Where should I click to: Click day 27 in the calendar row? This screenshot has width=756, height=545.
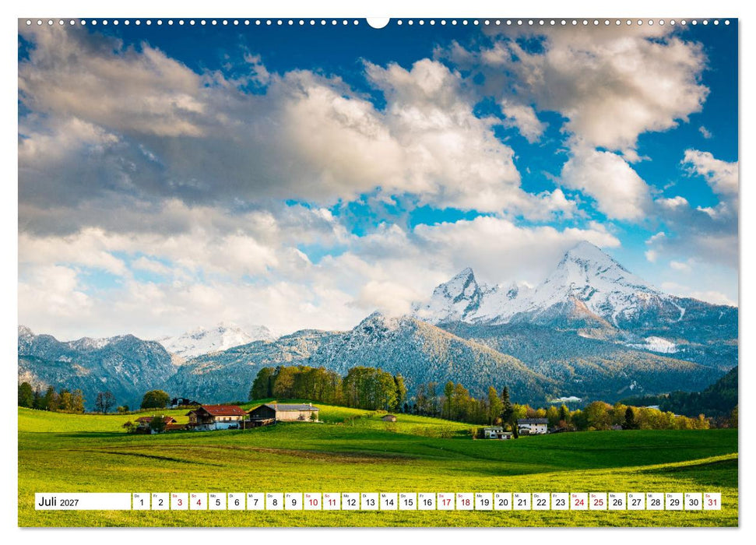point(636,501)
